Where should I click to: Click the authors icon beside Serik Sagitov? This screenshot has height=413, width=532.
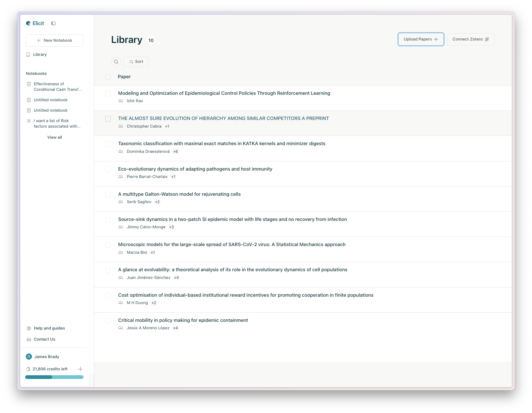[121, 202]
